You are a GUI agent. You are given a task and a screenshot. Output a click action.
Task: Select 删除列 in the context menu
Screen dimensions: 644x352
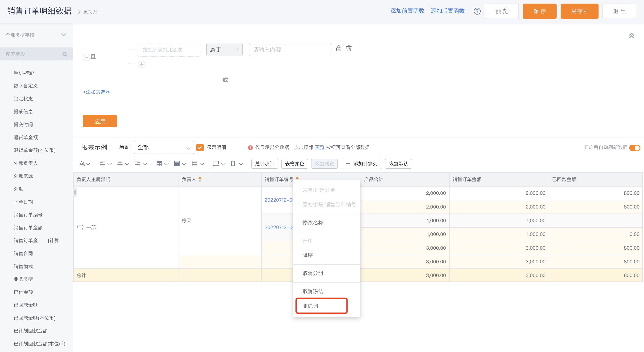[x=321, y=306]
